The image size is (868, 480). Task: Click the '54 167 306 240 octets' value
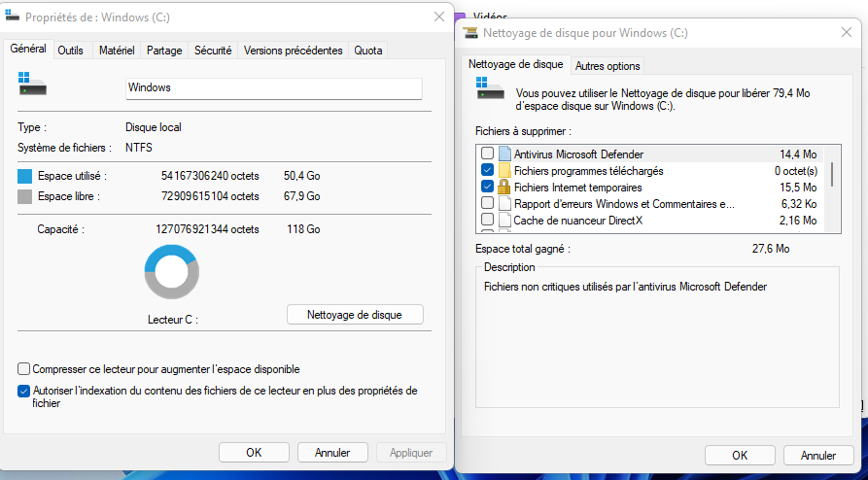210,176
